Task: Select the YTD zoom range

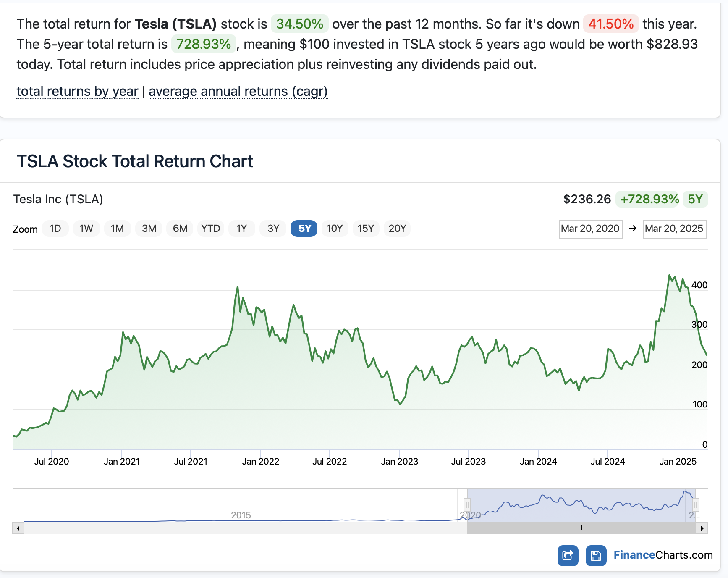Action: (211, 229)
